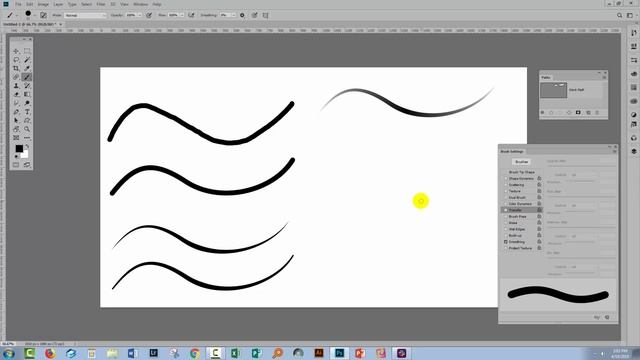This screenshot has height=360, width=640.
Task: Open symmetry options icon in options bar
Action: click(x=265, y=15)
